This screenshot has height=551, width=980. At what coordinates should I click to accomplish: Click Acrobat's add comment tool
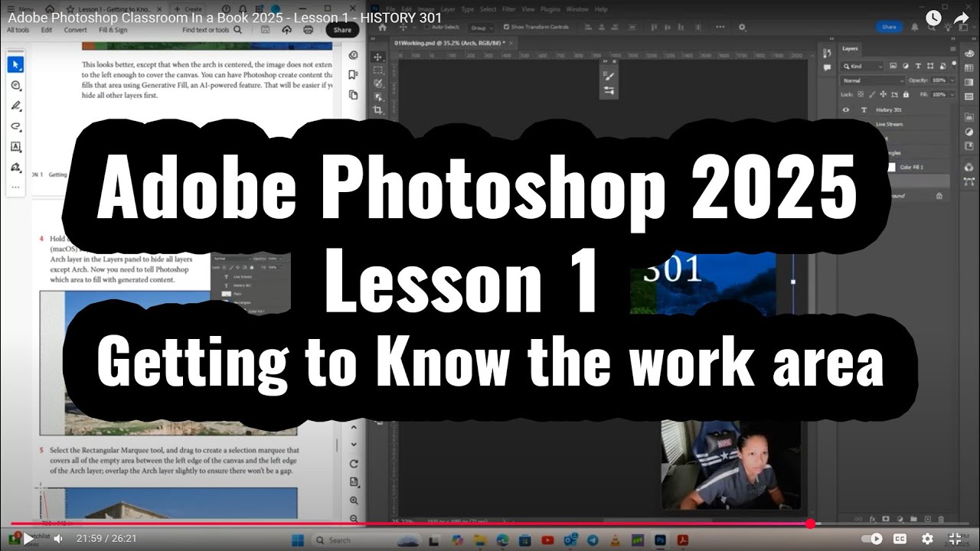(x=16, y=86)
